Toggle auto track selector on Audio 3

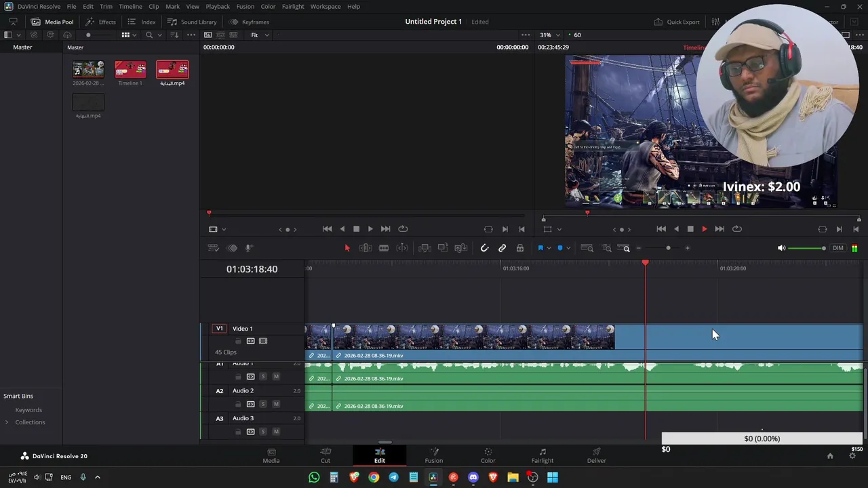click(250, 432)
